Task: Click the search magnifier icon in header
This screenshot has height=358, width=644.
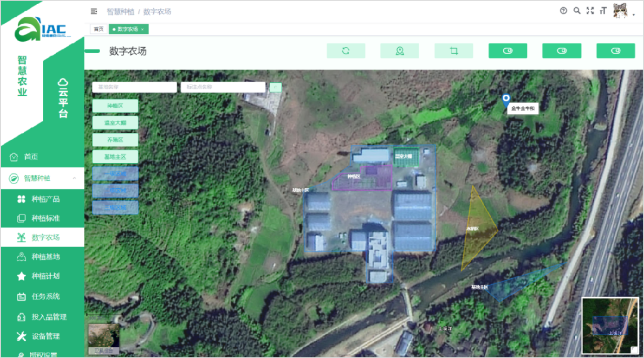Action: pos(577,11)
